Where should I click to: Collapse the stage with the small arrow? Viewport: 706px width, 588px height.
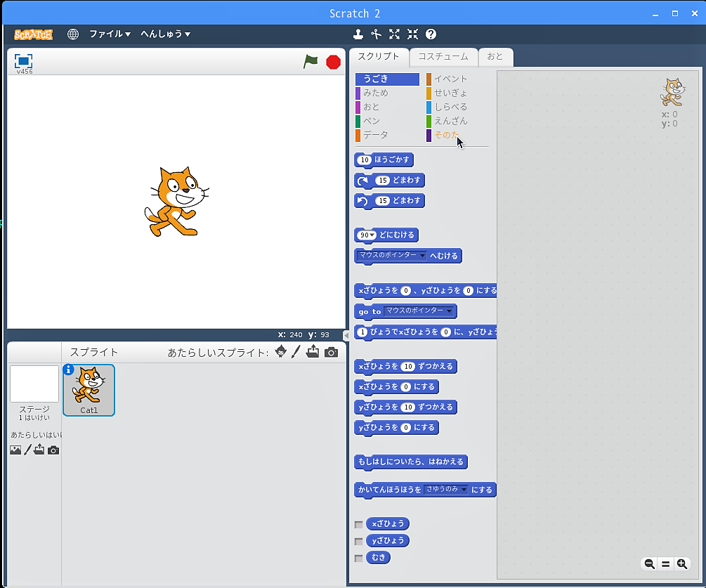point(346,335)
